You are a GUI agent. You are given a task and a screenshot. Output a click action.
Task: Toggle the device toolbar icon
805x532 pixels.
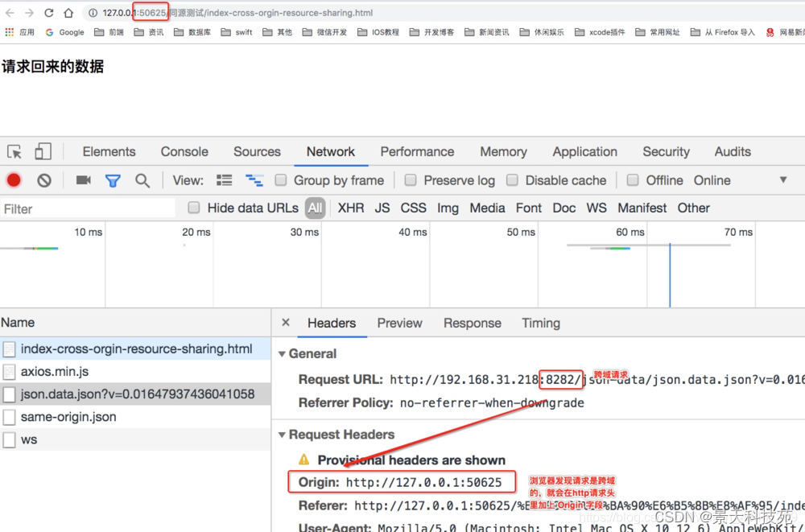point(43,151)
